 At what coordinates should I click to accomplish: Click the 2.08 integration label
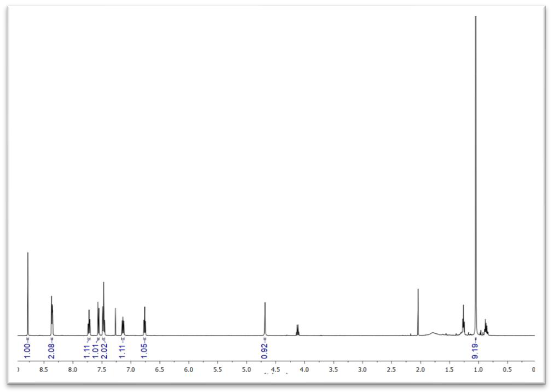(x=52, y=351)
